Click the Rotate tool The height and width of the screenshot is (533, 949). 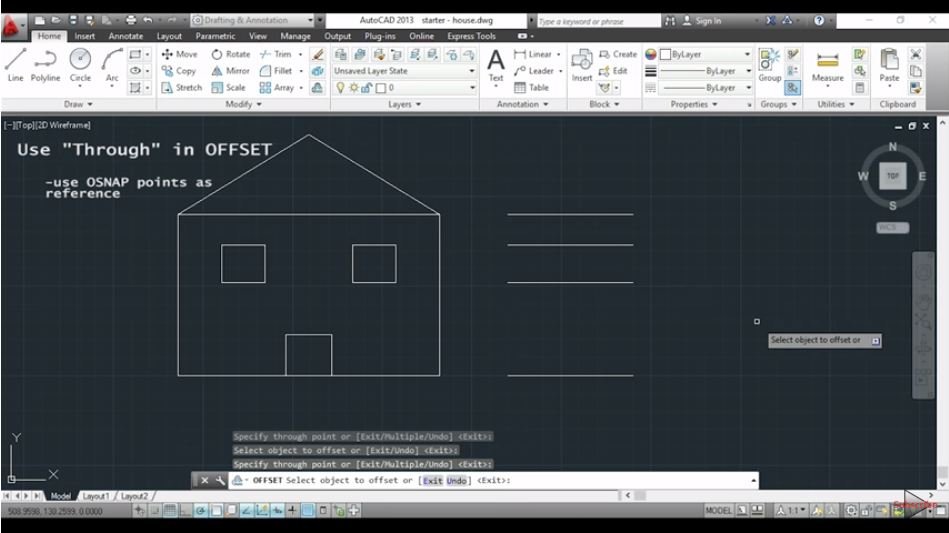point(231,54)
